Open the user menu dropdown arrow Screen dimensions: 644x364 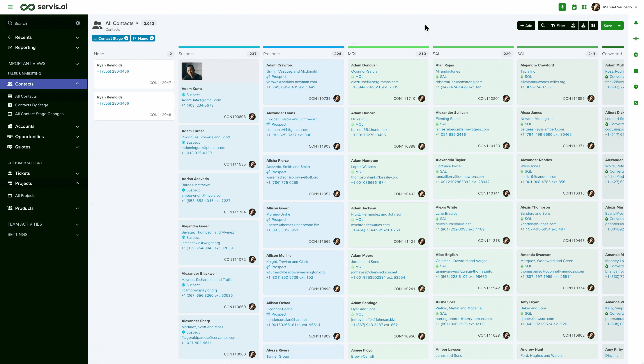636,7
